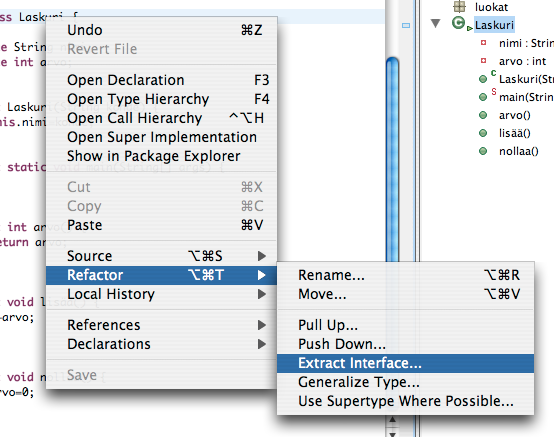Click the green constructor icon for Laskuri(String)
The width and height of the screenshot is (554, 437).
(x=483, y=79)
